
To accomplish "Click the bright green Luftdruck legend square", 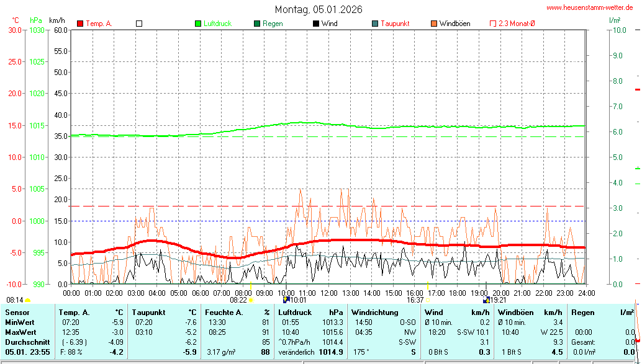I will (x=199, y=24).
